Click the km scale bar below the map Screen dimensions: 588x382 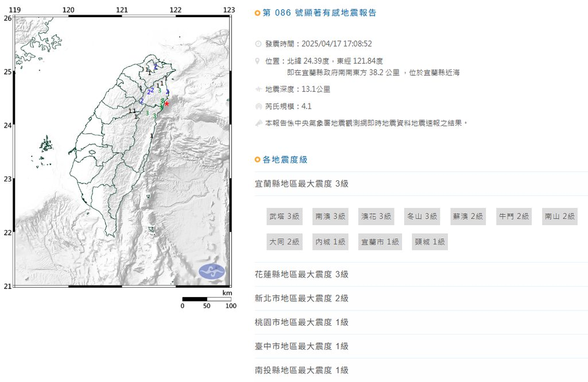click(207, 299)
